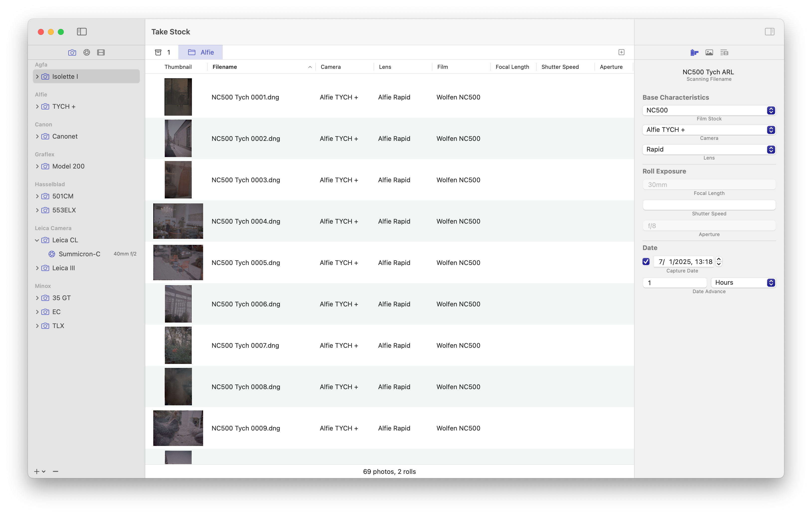Select NC500 Tych 0005.dng filename

click(x=246, y=263)
